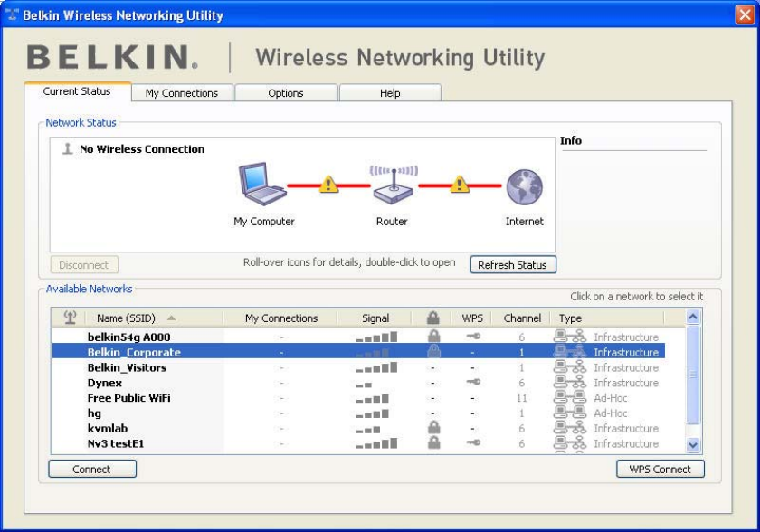
Task: Click the lock icon in kvmlab row
Action: [433, 427]
